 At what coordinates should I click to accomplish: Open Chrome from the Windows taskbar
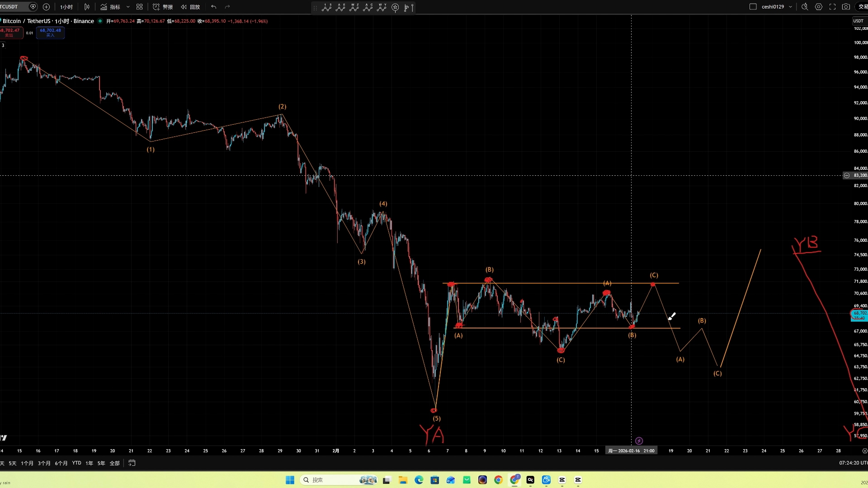(498, 480)
